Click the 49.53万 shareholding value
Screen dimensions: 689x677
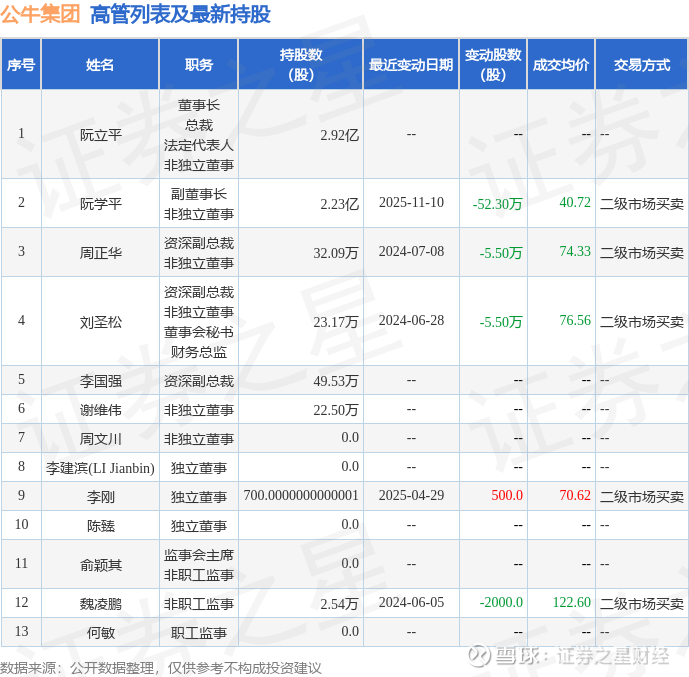336,380
